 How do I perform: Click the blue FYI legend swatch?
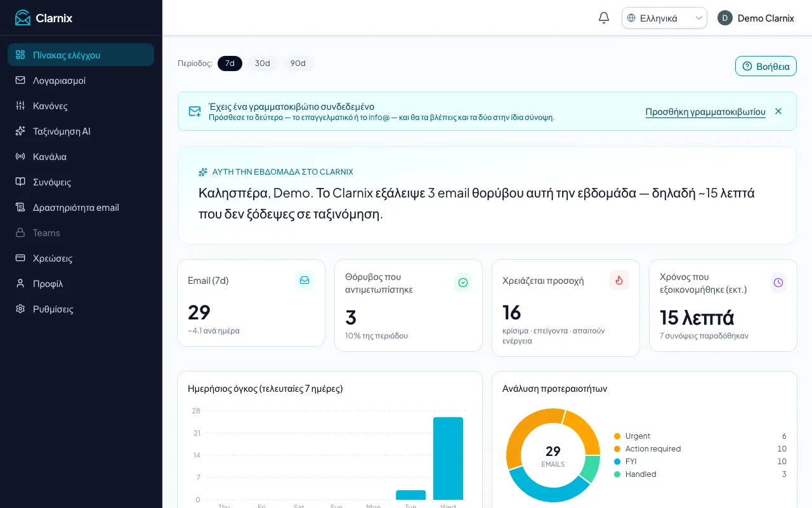[x=617, y=462]
